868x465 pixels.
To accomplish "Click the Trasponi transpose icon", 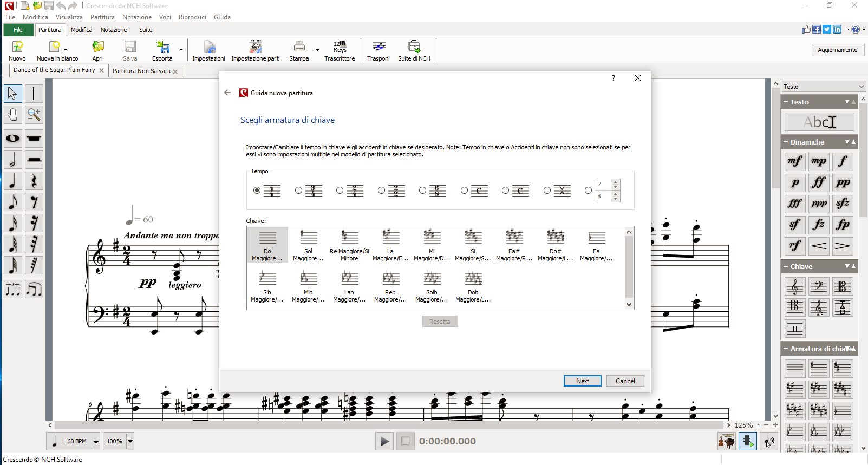I will point(378,51).
